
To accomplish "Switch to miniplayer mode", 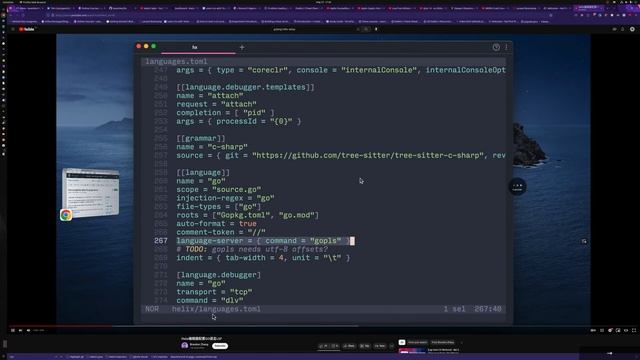I will (x=618, y=330).
